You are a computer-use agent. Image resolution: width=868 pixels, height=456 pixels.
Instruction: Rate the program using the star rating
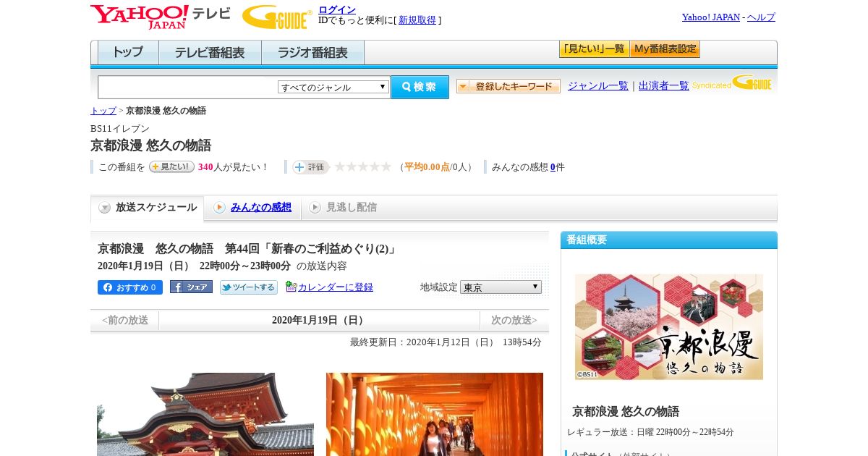click(362, 167)
